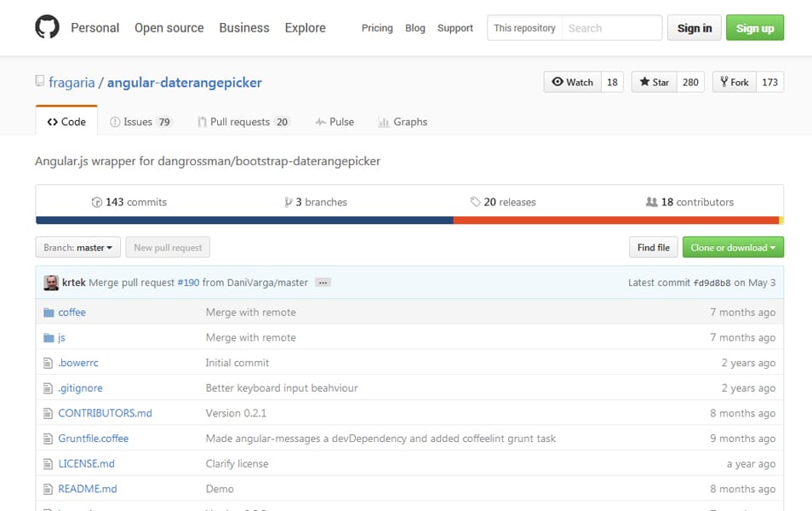Open the .bowerrc file
Image resolution: width=812 pixels, height=511 pixels.
point(77,363)
